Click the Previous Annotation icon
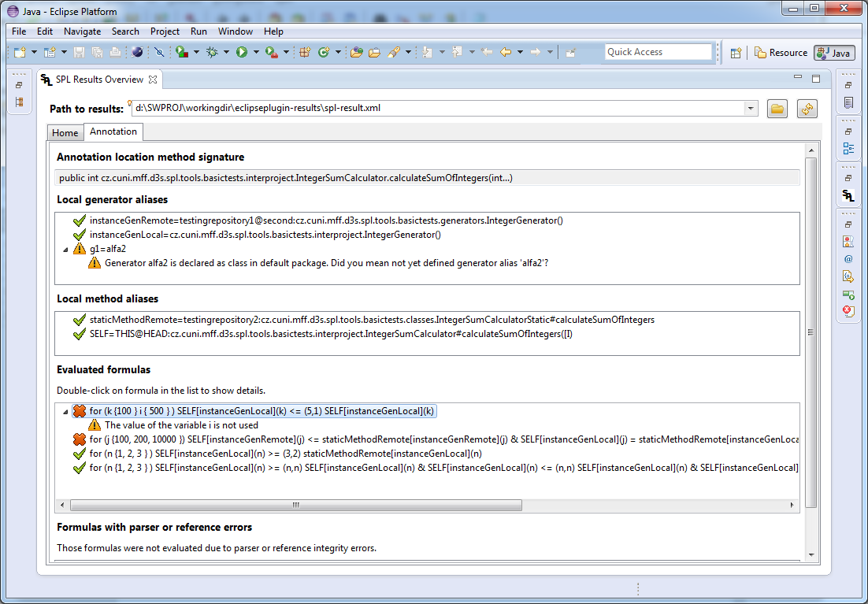This screenshot has width=868, height=604. pyautogui.click(x=457, y=52)
